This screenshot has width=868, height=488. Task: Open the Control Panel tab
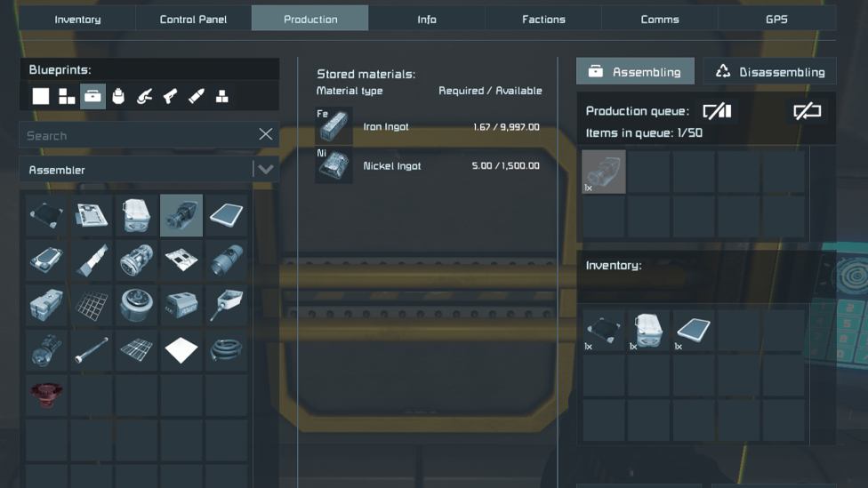[x=193, y=19]
